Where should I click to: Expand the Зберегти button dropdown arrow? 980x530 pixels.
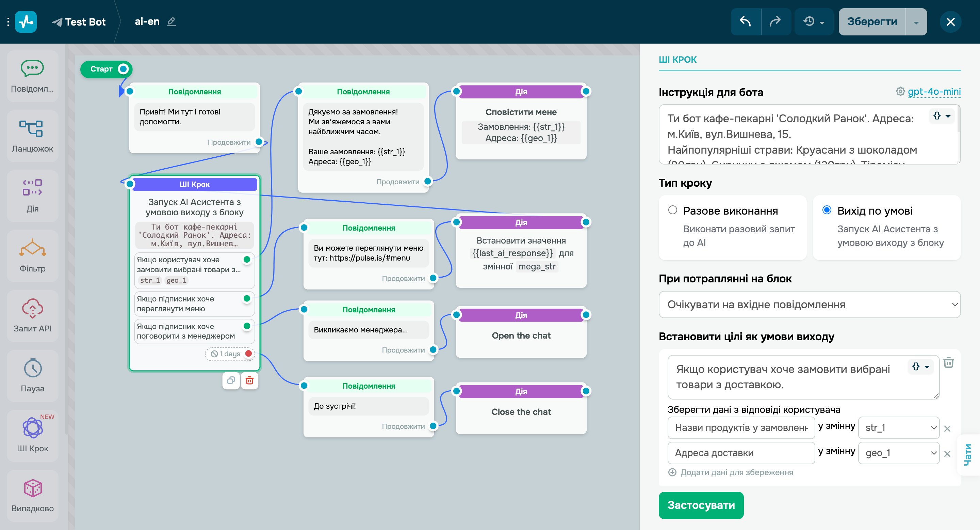(x=916, y=22)
